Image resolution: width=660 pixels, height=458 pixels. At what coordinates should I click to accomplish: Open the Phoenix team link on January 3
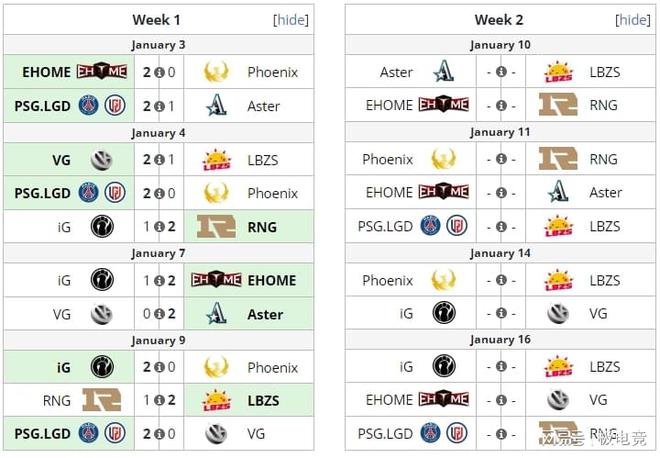tap(272, 72)
